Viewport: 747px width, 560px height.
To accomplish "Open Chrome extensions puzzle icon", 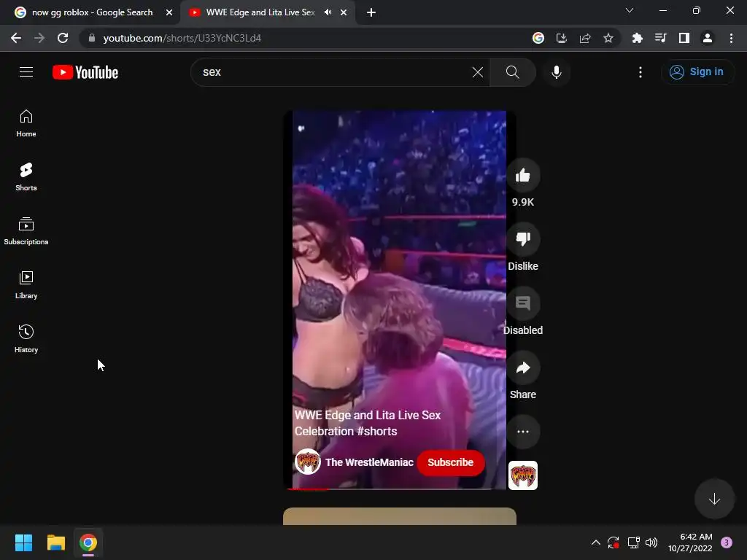I will [637, 38].
